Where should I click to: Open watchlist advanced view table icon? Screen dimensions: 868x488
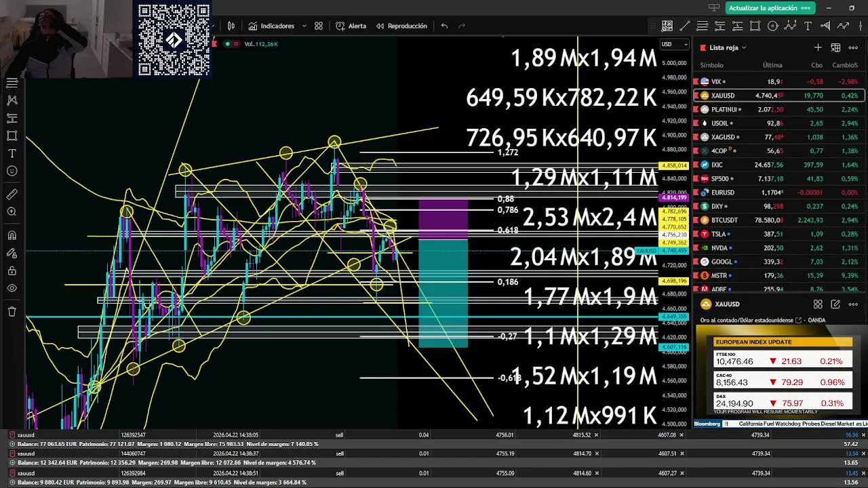(x=835, y=47)
